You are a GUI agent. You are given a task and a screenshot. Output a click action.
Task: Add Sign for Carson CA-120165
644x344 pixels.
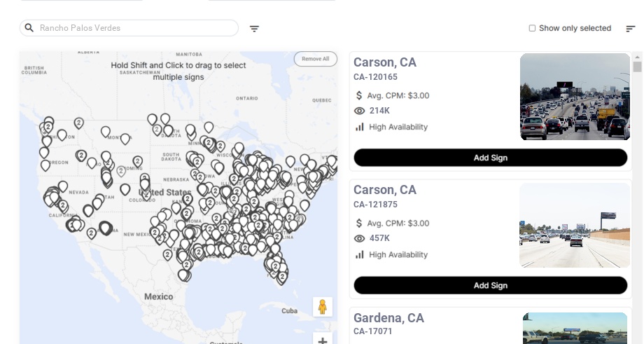pos(490,158)
